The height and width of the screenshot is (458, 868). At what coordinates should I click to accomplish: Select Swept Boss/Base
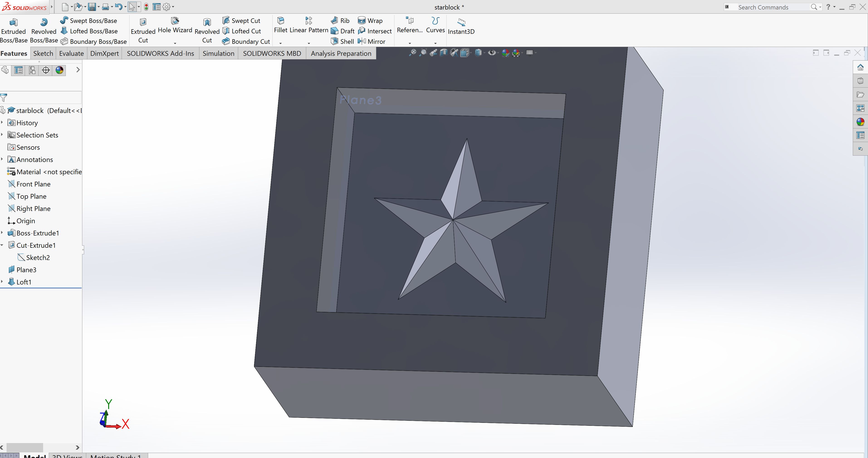(x=89, y=21)
